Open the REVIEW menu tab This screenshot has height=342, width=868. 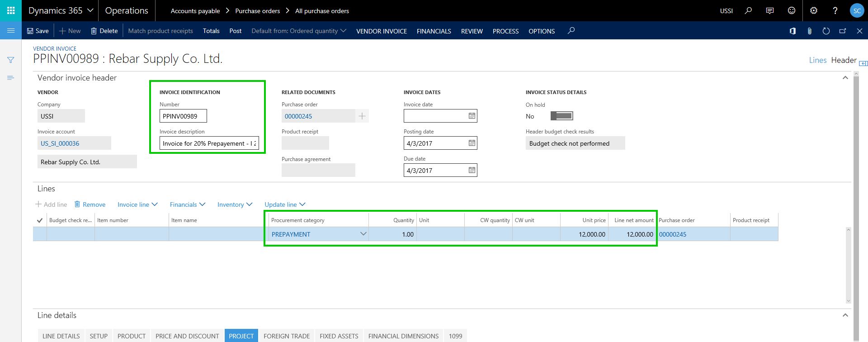(472, 31)
